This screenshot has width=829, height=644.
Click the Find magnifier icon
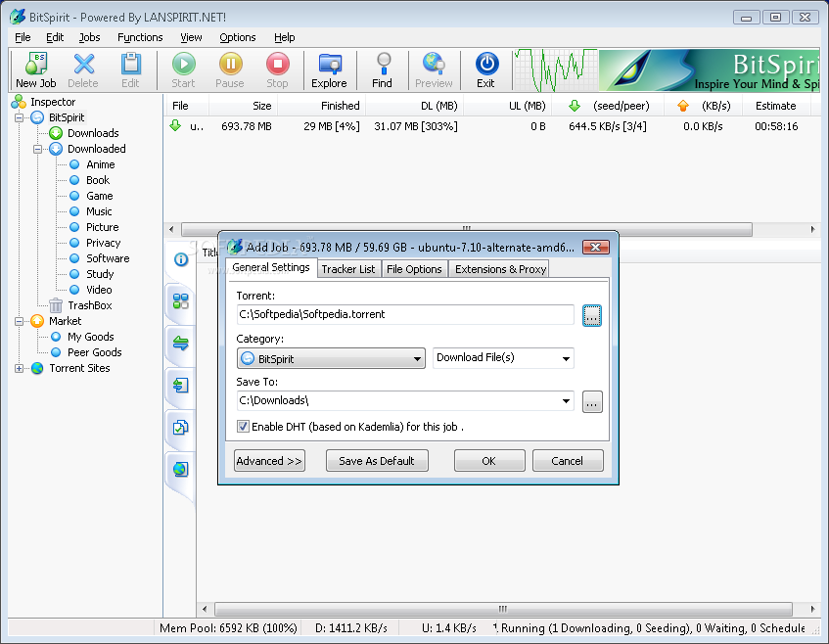[383, 70]
